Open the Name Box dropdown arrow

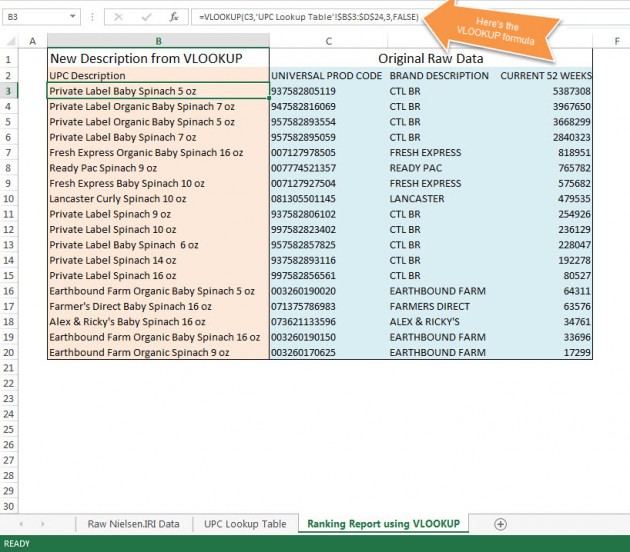click(73, 17)
